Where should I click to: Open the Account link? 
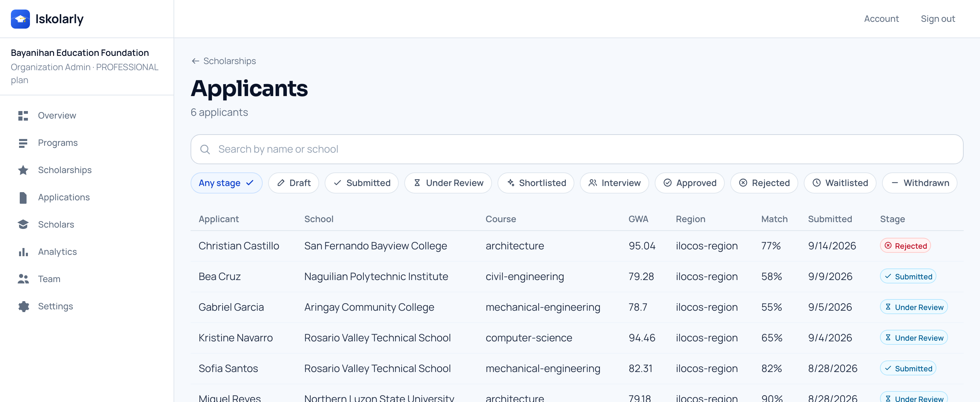point(881,19)
